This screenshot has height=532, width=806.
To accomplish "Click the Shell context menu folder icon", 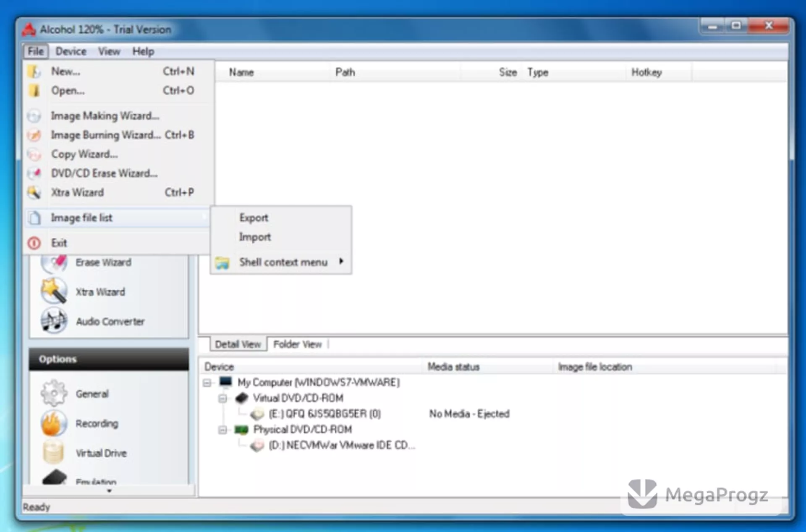I will [x=222, y=263].
